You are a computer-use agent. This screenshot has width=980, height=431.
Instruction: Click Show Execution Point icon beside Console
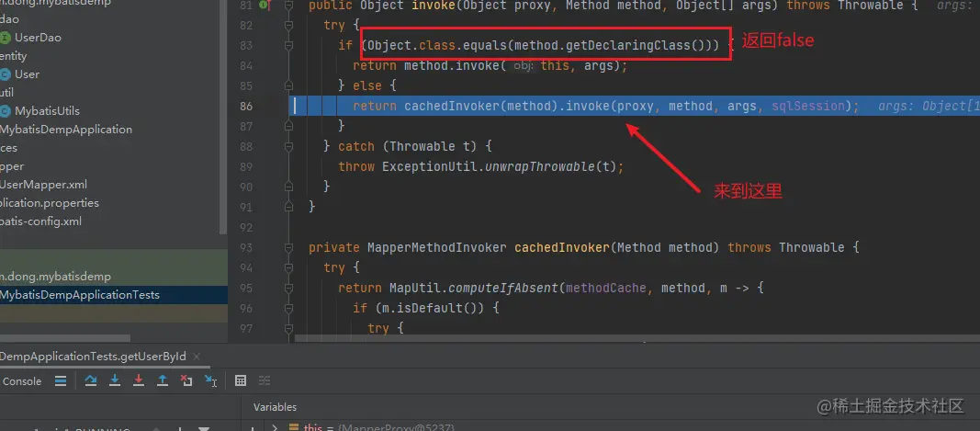61,380
